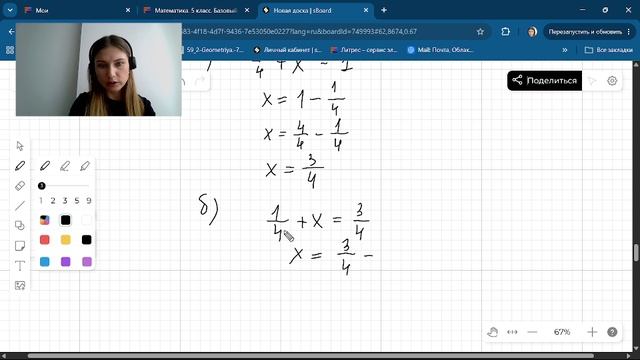Set pen thickness to 5
The height and width of the screenshot is (360, 640).
[x=77, y=200]
